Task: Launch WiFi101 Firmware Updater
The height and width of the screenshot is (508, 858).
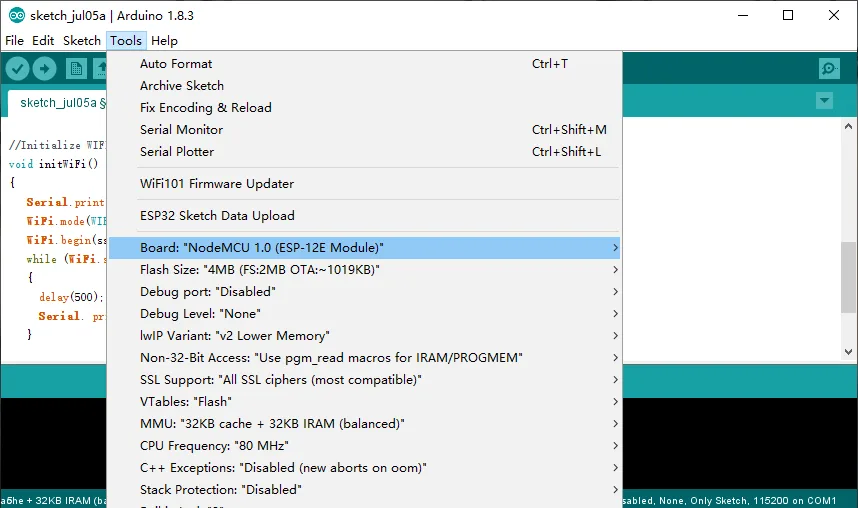Action: (364, 183)
